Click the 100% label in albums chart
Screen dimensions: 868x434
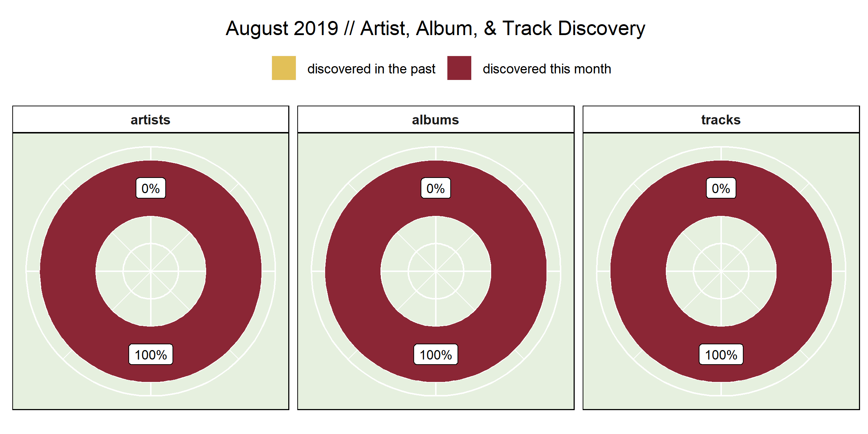(x=435, y=355)
